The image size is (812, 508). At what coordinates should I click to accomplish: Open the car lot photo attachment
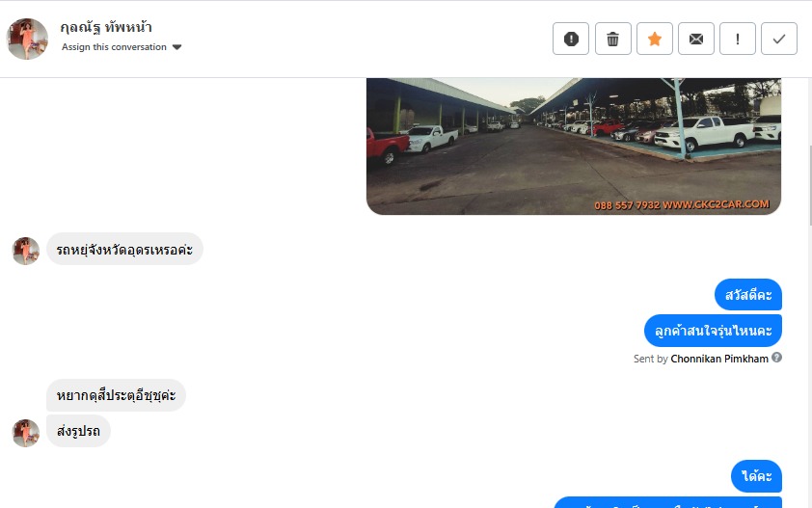[573, 146]
